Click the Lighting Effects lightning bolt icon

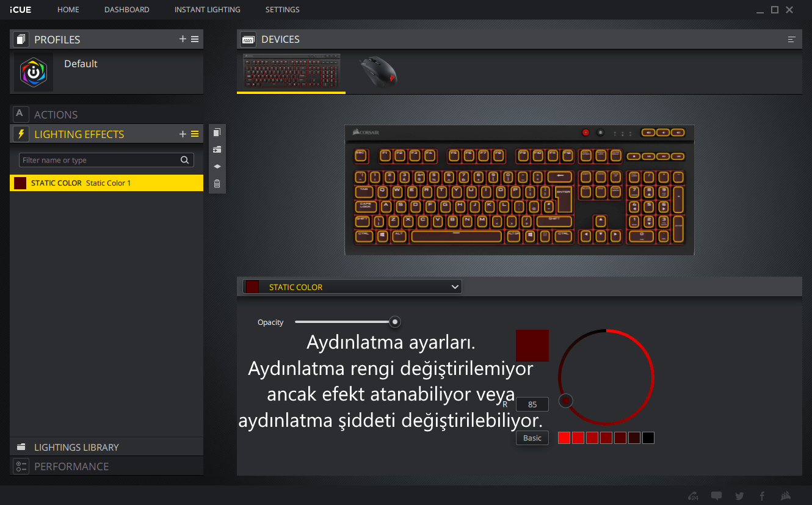[x=21, y=134]
